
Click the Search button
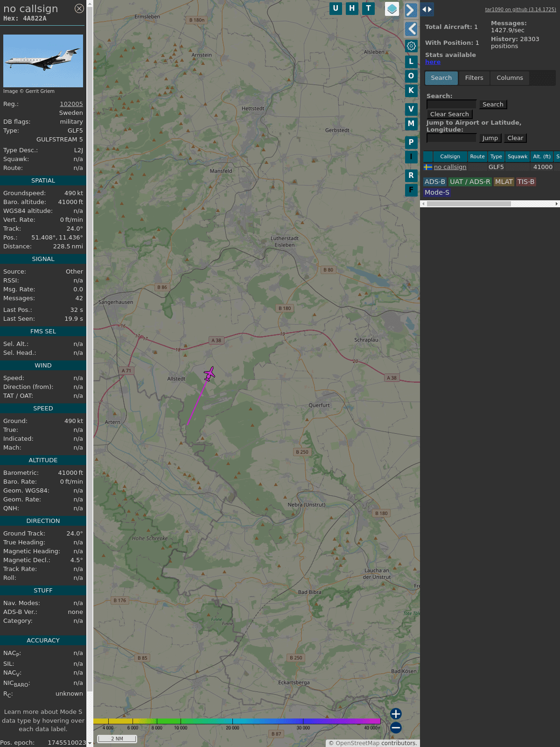(x=493, y=105)
